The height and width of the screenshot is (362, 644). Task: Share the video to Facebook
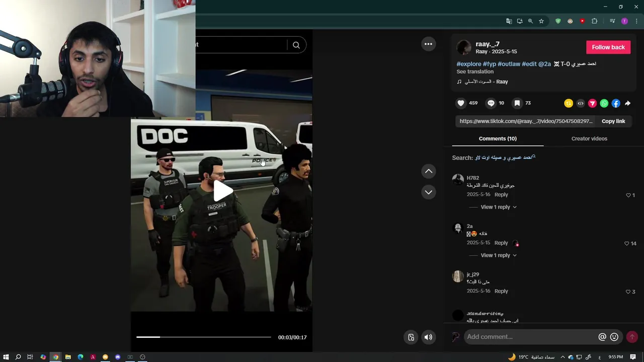[616, 103]
